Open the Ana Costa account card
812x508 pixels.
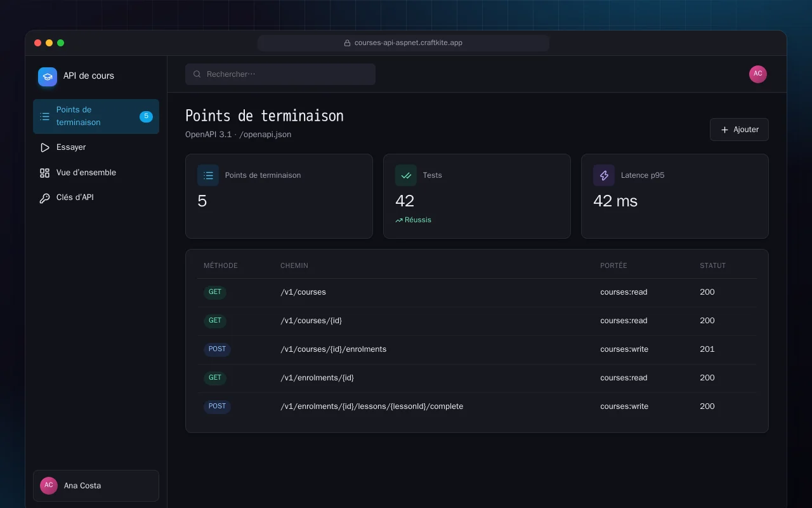[x=96, y=486]
